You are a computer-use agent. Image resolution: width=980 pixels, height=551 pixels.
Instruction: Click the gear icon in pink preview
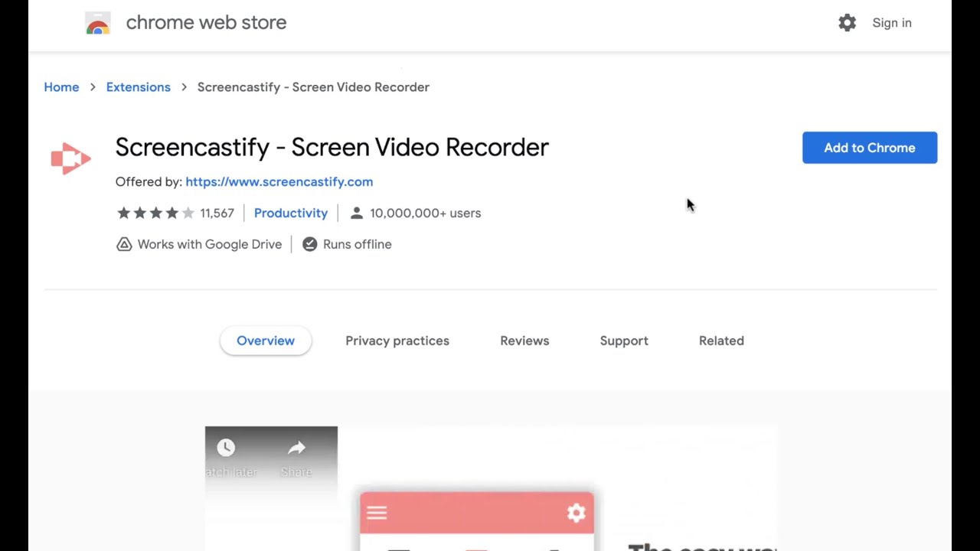coord(576,513)
